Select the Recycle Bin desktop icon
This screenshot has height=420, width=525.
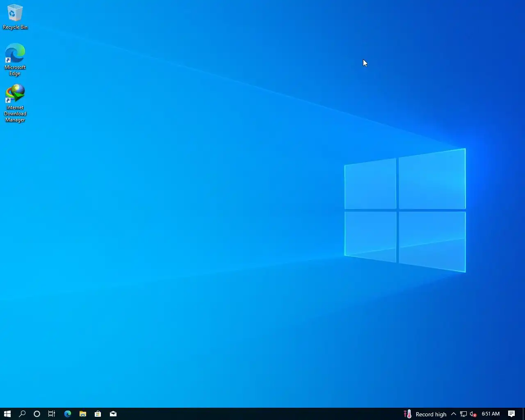point(15,17)
